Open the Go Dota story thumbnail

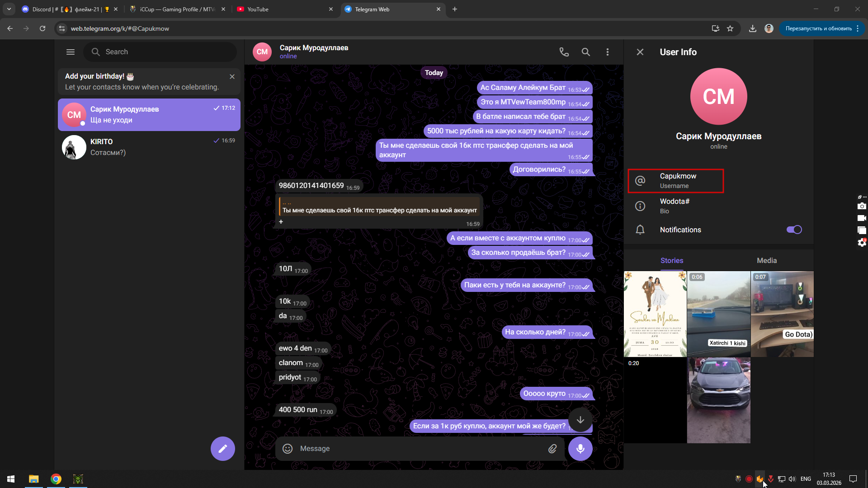(x=782, y=314)
